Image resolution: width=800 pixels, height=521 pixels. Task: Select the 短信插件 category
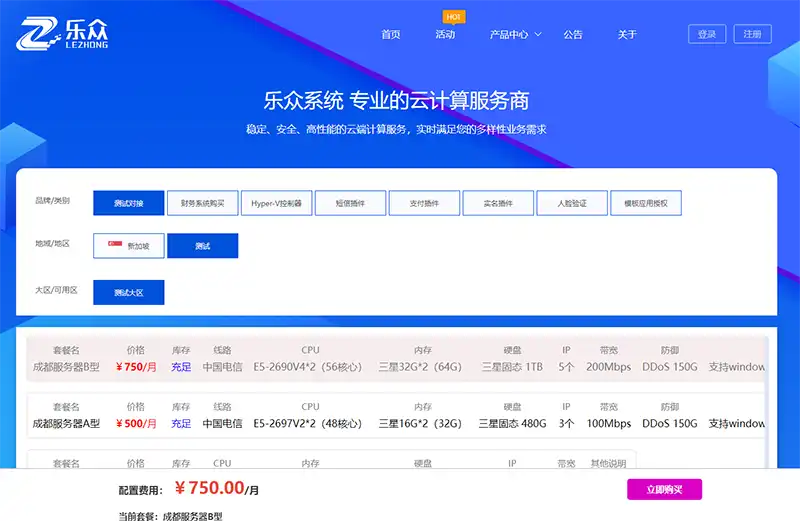(350, 203)
